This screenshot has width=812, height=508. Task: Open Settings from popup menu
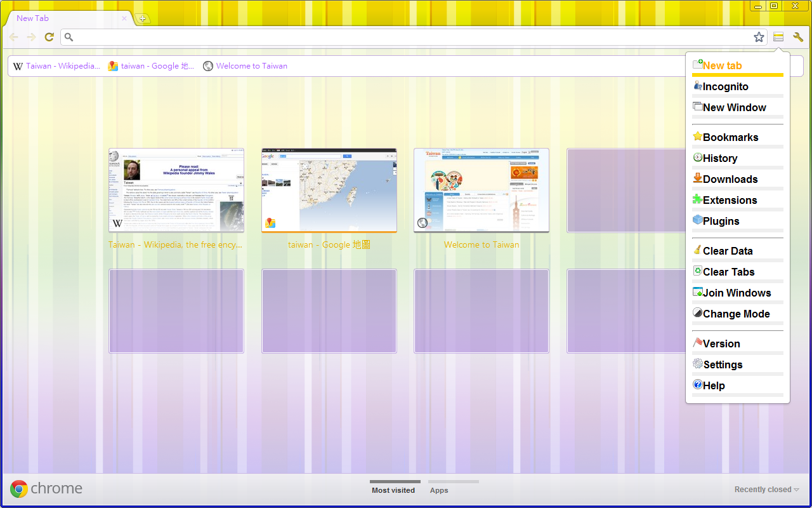738,365
